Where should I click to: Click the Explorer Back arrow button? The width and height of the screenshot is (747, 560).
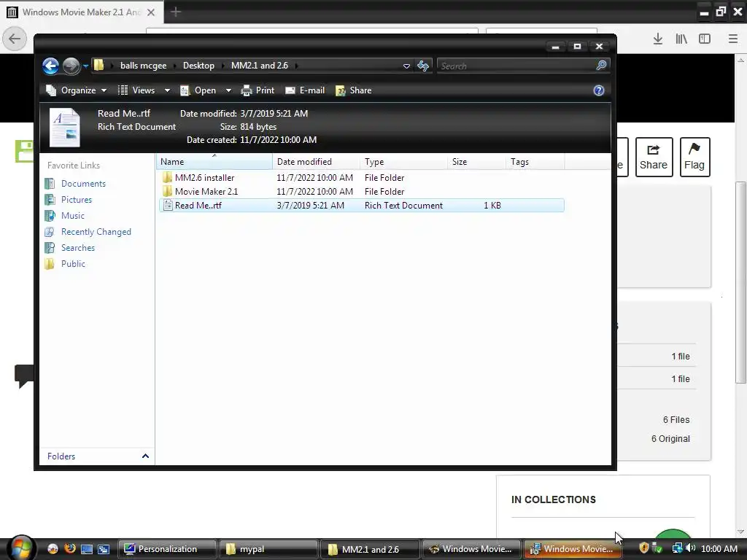(x=50, y=66)
